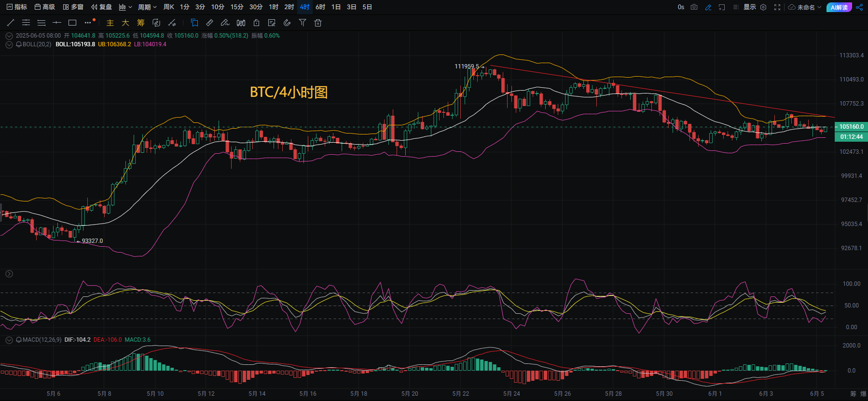This screenshot has width=868, height=401.
Task: Activate the rectangle drawing tool
Action: [x=72, y=23]
